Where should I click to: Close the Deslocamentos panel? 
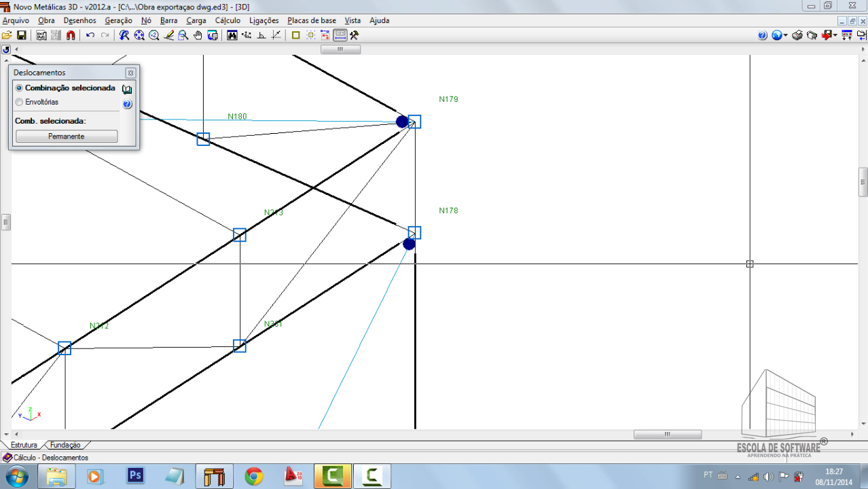[x=130, y=73]
